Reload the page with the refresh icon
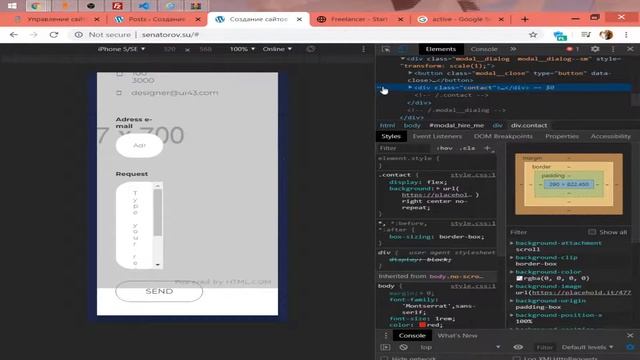The height and width of the screenshot is (360, 640). pos(54,35)
